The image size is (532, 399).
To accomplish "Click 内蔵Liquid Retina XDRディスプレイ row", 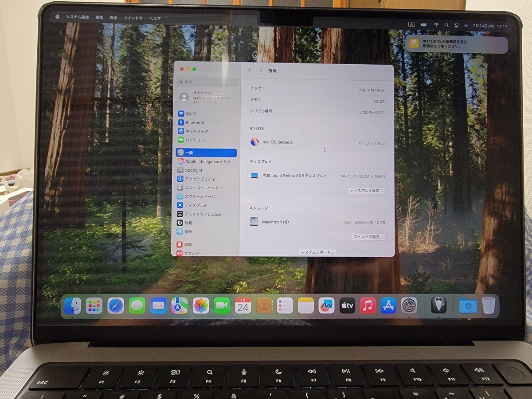I will [317, 176].
